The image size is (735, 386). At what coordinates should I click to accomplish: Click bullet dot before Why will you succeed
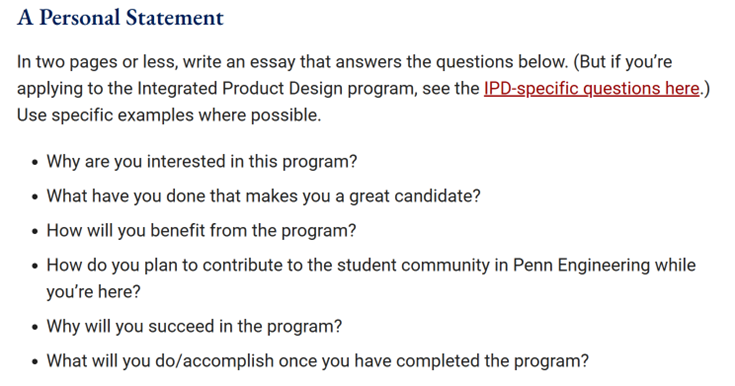(x=35, y=327)
